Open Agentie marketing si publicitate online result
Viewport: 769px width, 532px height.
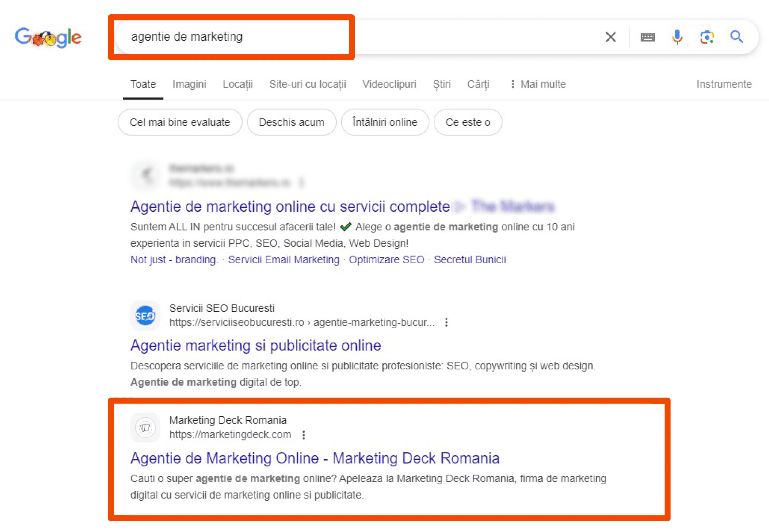coord(256,346)
